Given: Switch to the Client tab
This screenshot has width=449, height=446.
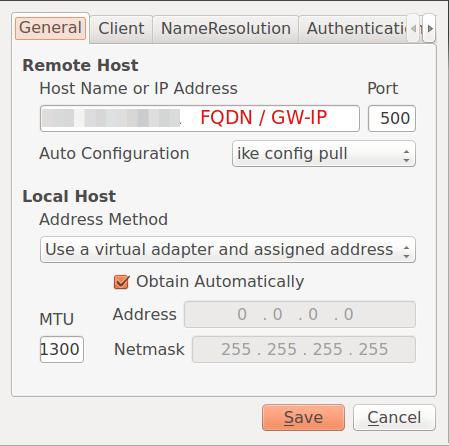Looking at the screenshot, I should [x=121, y=29].
